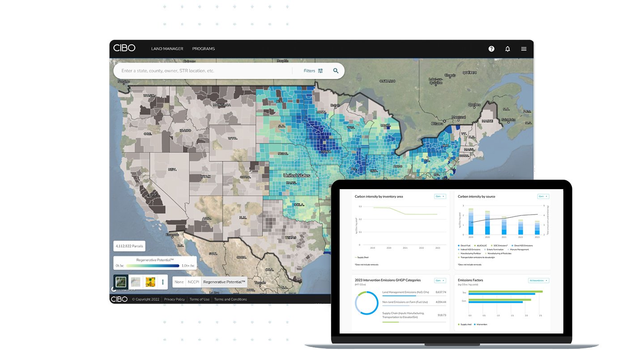
Task: Toggle the Diesel Fuel legend item
Action: coord(463,246)
